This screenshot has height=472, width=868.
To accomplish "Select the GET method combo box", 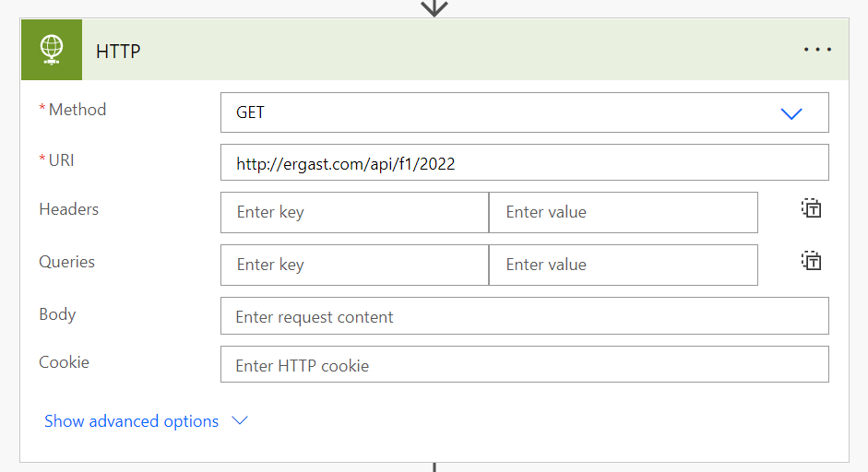I will [x=498, y=112].
